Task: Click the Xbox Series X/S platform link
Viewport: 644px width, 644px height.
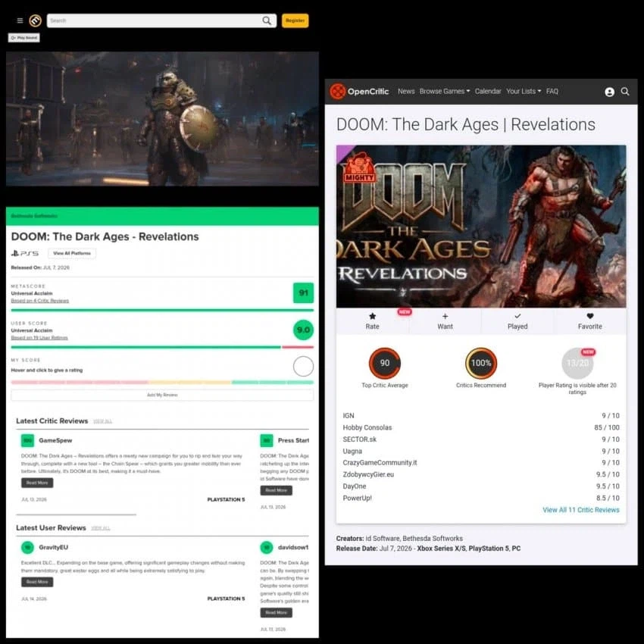Action: tap(441, 549)
